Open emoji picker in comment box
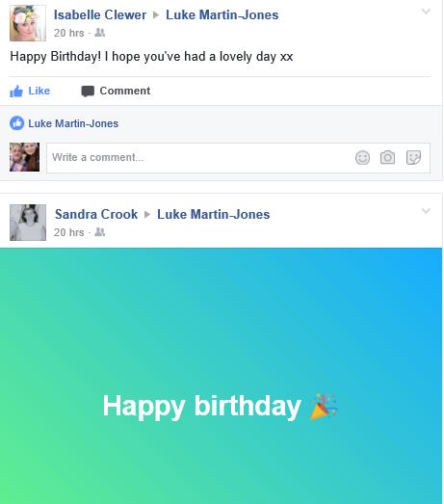This screenshot has width=444, height=504. [x=362, y=158]
